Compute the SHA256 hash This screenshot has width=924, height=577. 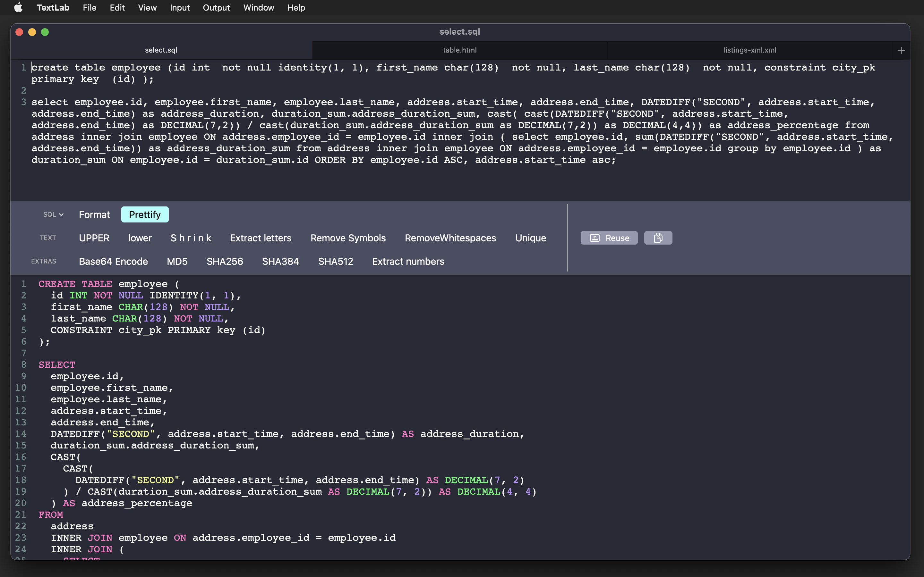(x=225, y=261)
